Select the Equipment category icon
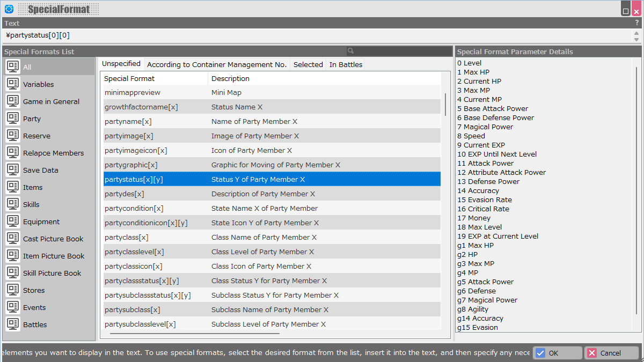The width and height of the screenshot is (644, 362). (13, 221)
